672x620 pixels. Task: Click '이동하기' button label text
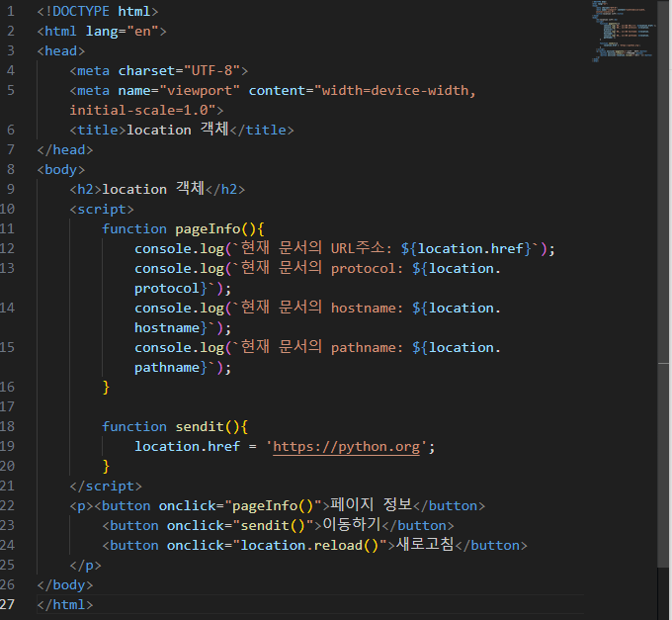tap(352, 524)
